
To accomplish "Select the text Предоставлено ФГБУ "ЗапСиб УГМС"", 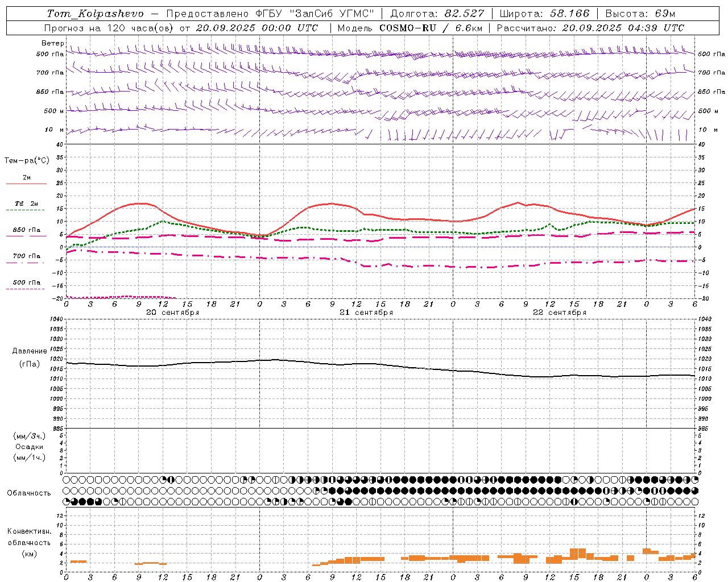I will [x=270, y=14].
